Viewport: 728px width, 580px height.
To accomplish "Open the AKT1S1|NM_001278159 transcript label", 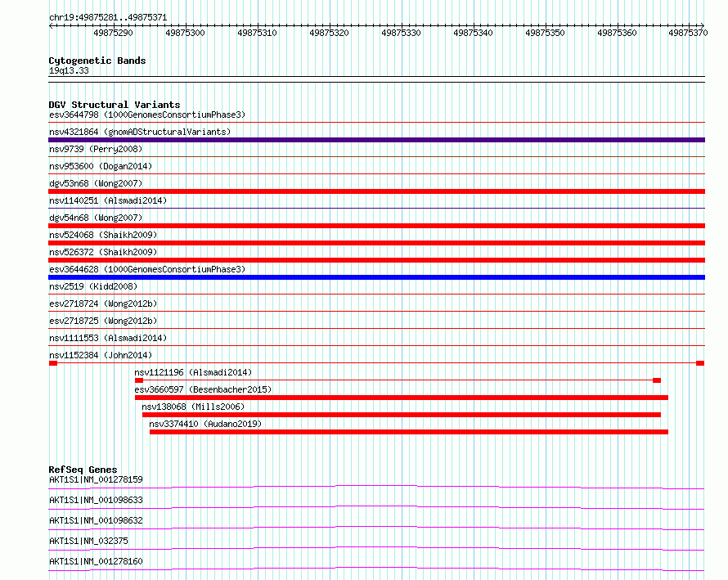I will point(96,479).
